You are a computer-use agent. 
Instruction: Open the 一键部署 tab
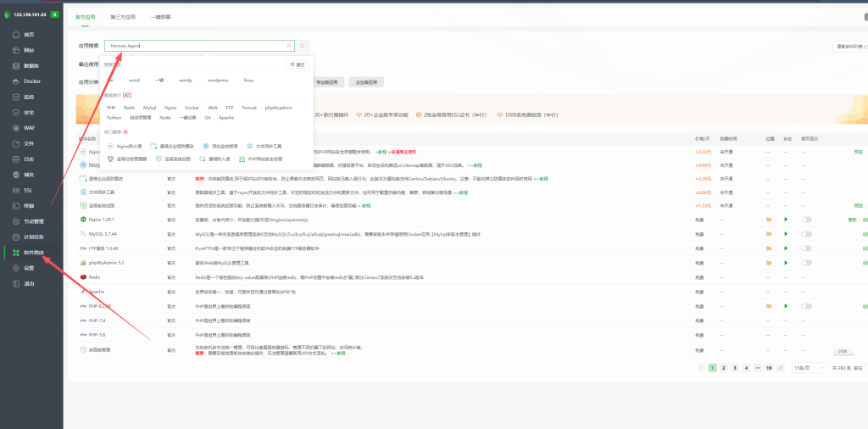pyautogui.click(x=160, y=17)
